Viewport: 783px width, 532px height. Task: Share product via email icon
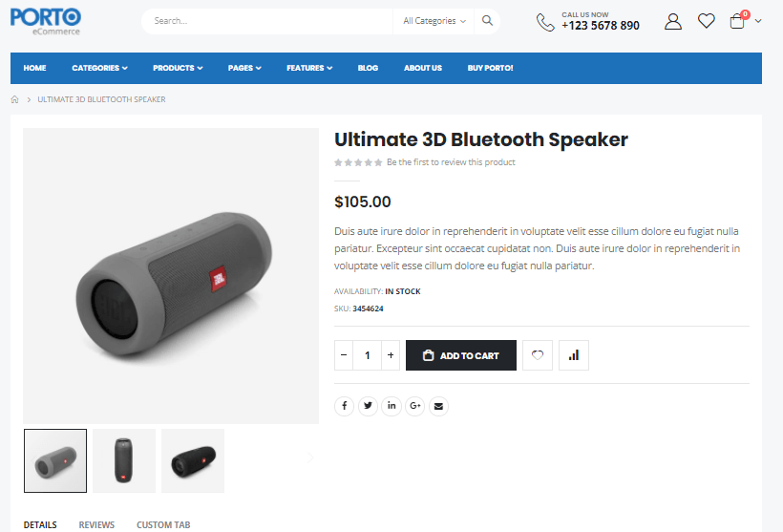click(438, 406)
